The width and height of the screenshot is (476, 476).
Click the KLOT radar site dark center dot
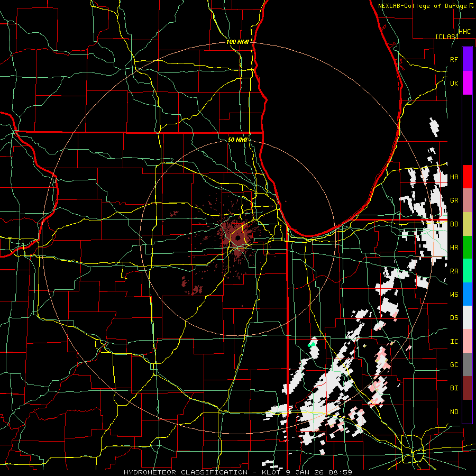237,237
